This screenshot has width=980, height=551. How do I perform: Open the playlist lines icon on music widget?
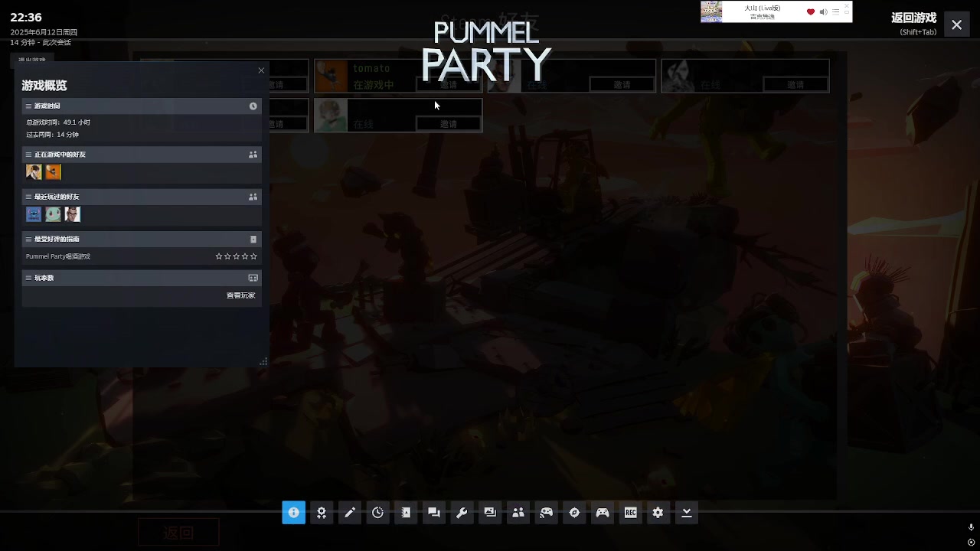point(835,11)
